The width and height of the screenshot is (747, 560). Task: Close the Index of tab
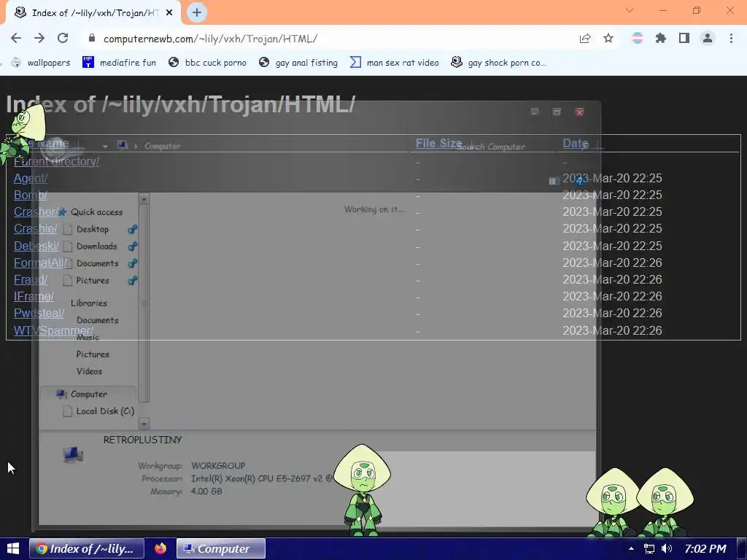pos(169,13)
